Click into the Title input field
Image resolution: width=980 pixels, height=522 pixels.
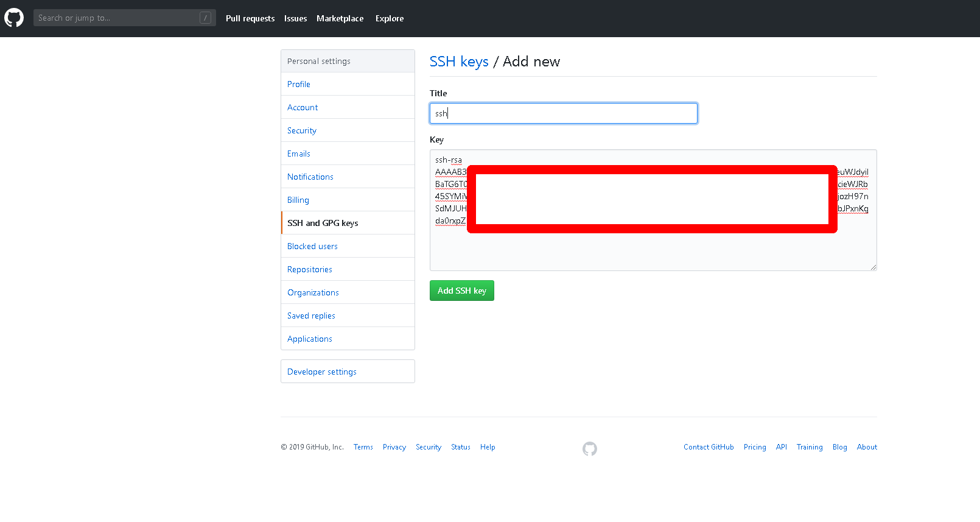click(564, 113)
